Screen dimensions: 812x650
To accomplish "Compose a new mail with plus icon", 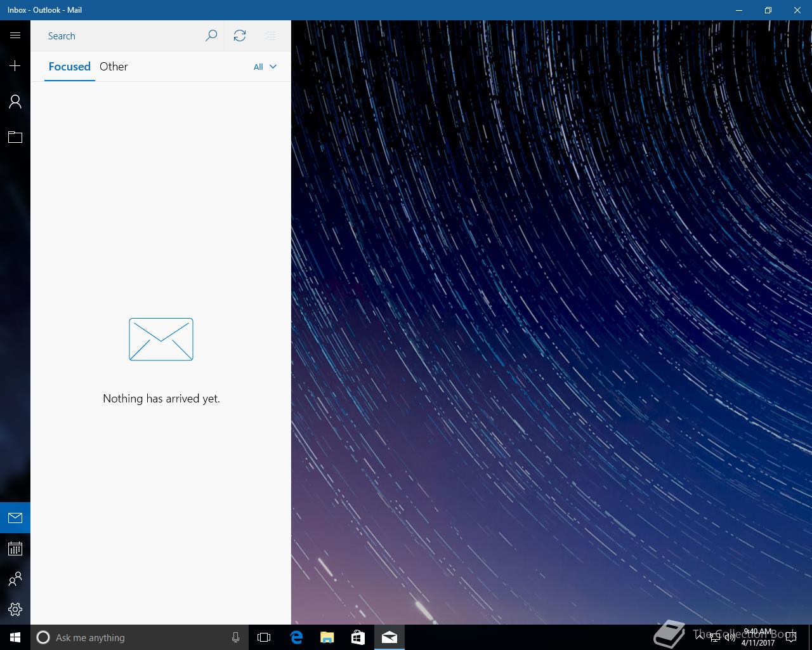I will pyautogui.click(x=15, y=66).
